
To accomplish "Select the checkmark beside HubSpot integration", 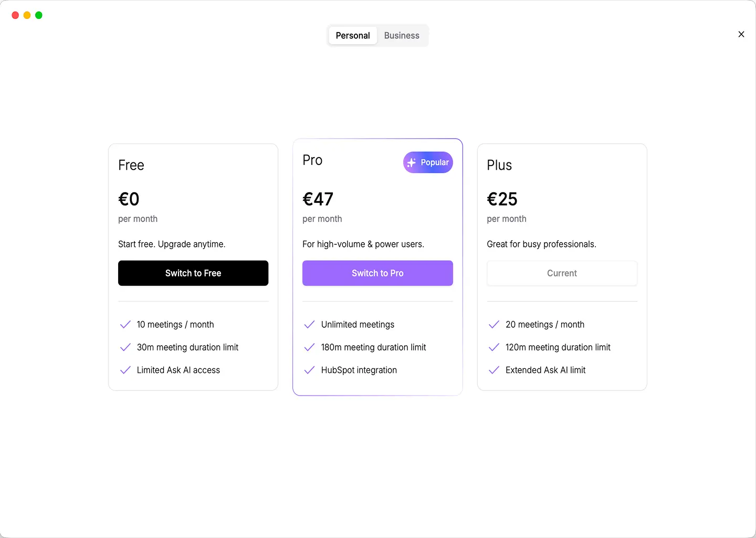I will point(309,370).
